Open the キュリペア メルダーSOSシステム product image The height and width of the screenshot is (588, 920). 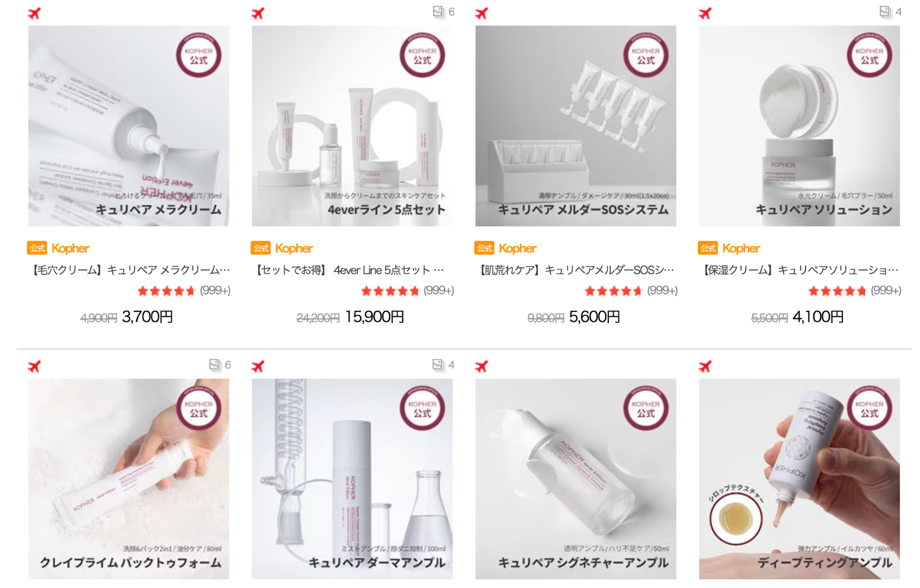576,126
